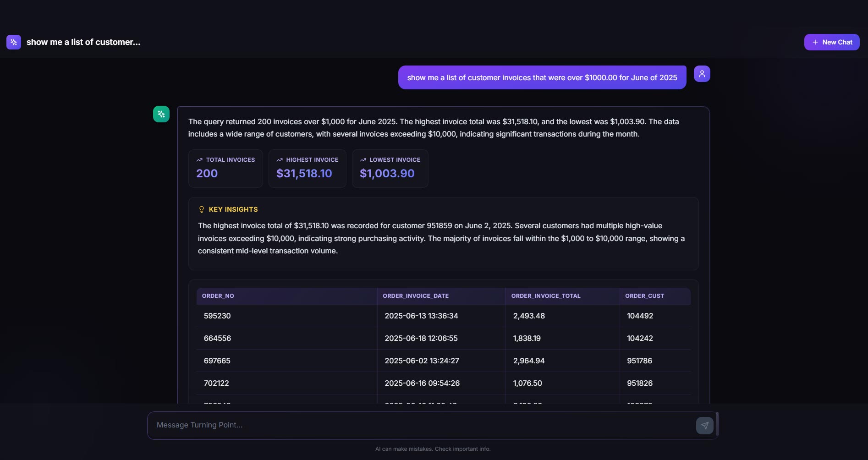
Task: Click ORDER_INVOICE_TOTAL column header
Action: [545, 296]
